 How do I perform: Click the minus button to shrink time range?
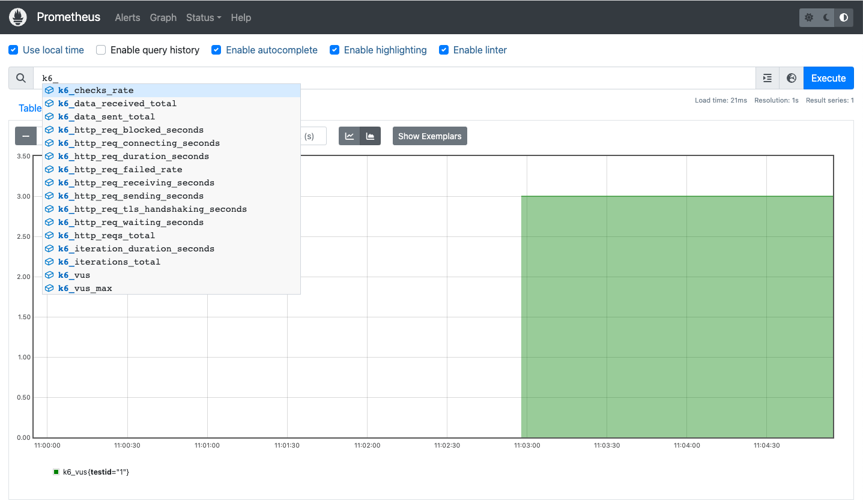[26, 136]
